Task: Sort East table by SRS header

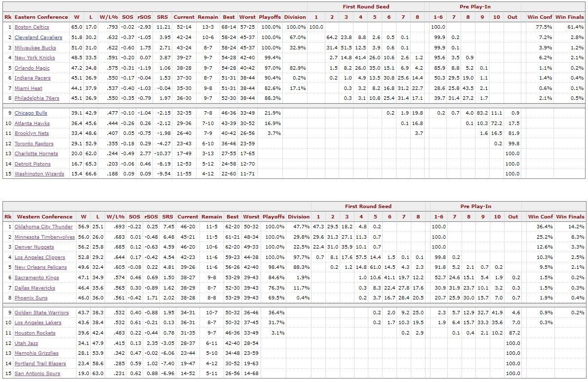Action: [x=162, y=17]
